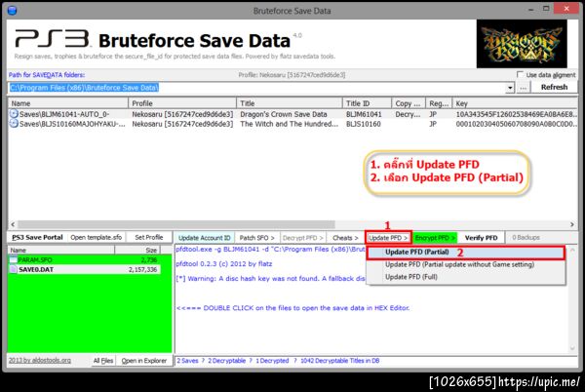
Task: Click the save icon for BLJM61041-AUTO_0 row
Action: 14,114
